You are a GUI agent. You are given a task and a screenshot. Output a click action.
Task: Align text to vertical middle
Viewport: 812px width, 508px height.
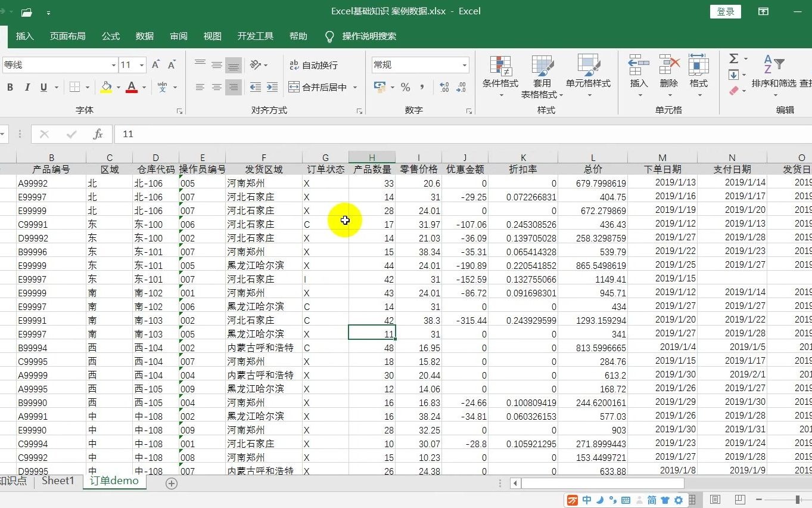pos(217,65)
